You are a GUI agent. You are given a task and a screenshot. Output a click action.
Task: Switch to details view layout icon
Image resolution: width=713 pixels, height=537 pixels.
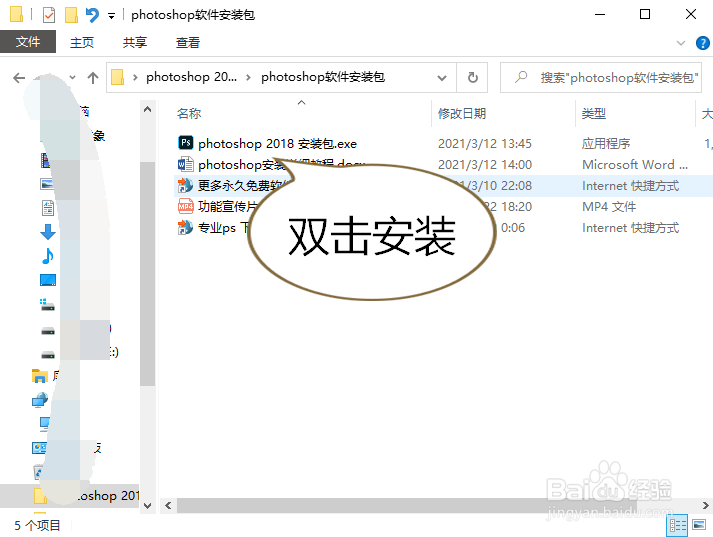(x=678, y=525)
